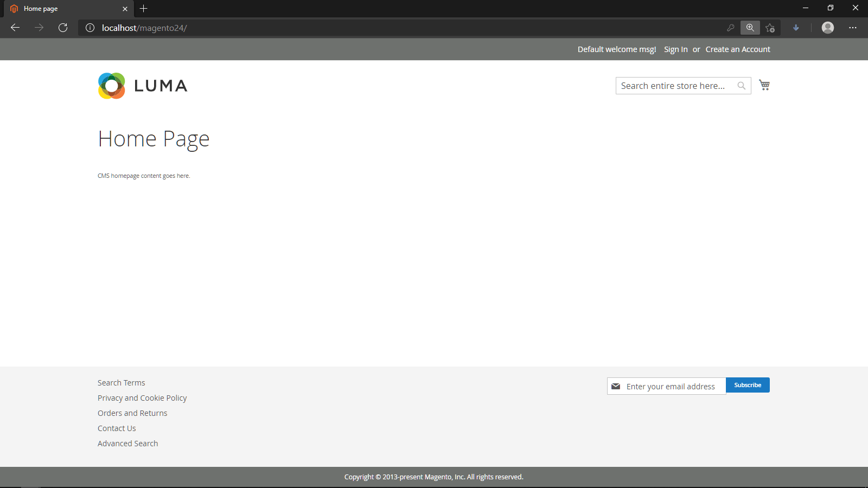
Task: Open the shopping cart
Action: point(764,85)
